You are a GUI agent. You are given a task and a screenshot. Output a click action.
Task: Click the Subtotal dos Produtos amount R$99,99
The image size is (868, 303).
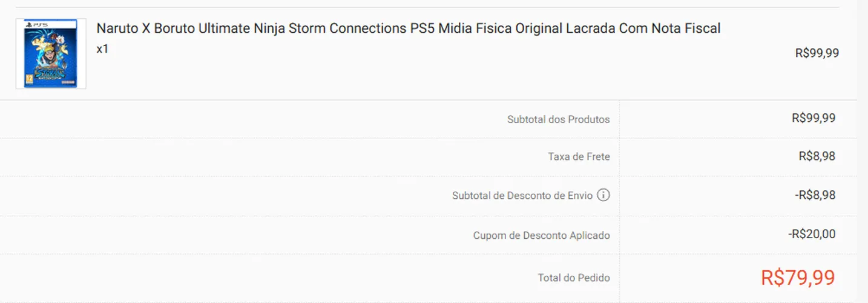[x=814, y=118]
